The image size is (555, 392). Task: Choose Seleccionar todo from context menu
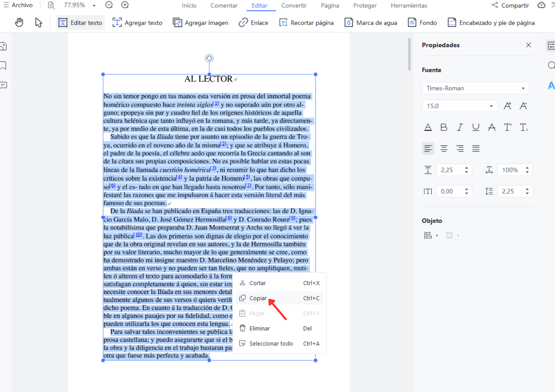click(279, 343)
